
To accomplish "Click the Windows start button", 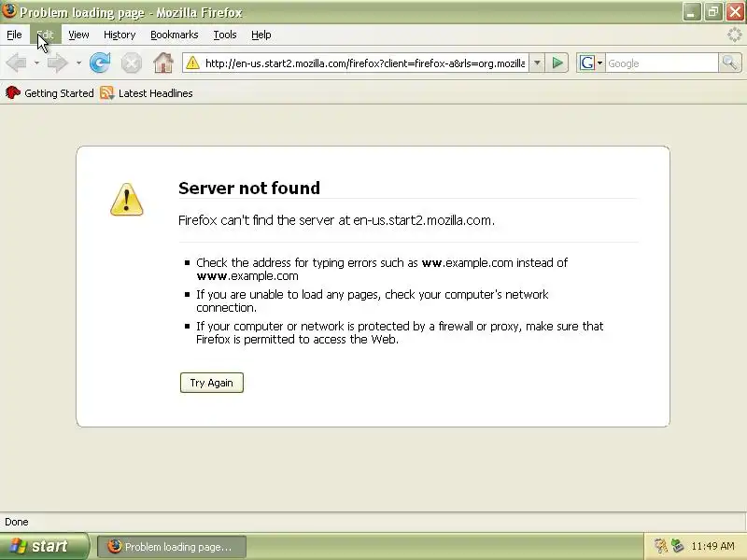I will click(43, 546).
